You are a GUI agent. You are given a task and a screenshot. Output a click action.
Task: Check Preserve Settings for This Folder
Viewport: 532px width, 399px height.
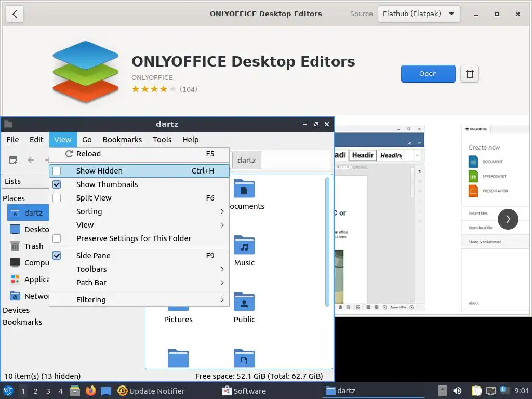click(57, 238)
